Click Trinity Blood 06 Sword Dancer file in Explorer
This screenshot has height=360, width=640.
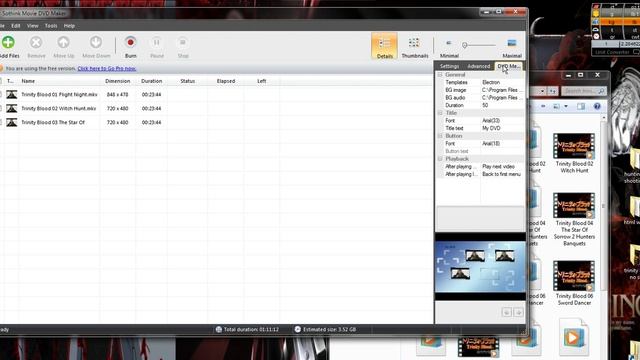(x=574, y=283)
